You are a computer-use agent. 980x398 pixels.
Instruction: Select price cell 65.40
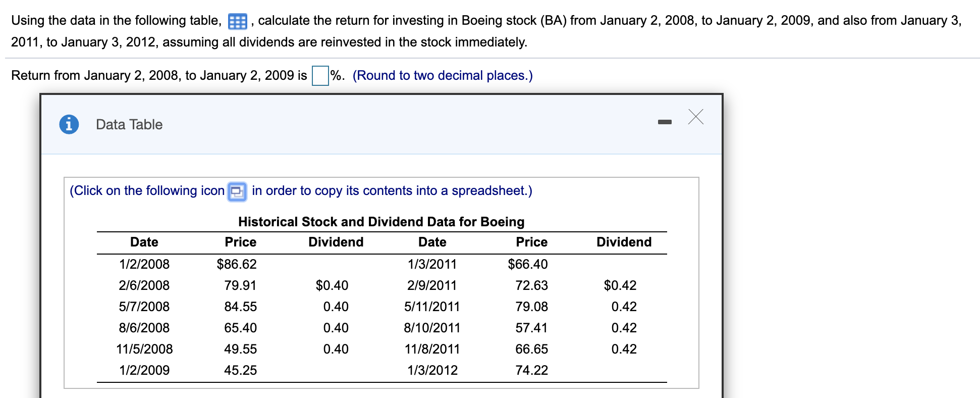240,328
